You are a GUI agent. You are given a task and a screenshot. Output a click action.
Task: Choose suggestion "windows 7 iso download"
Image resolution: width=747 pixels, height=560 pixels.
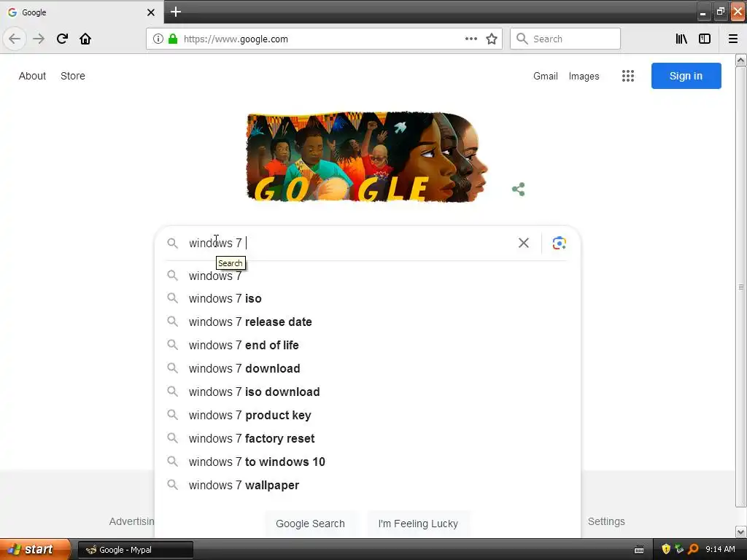368,392
